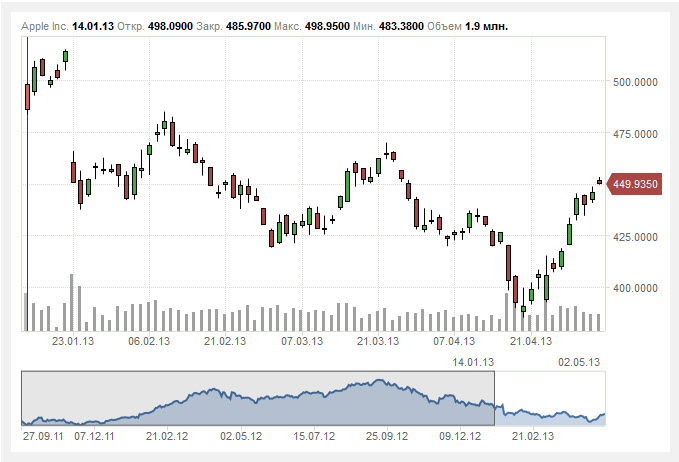
Task: Click the 21.02.13 main chart date label
Action: (225, 341)
